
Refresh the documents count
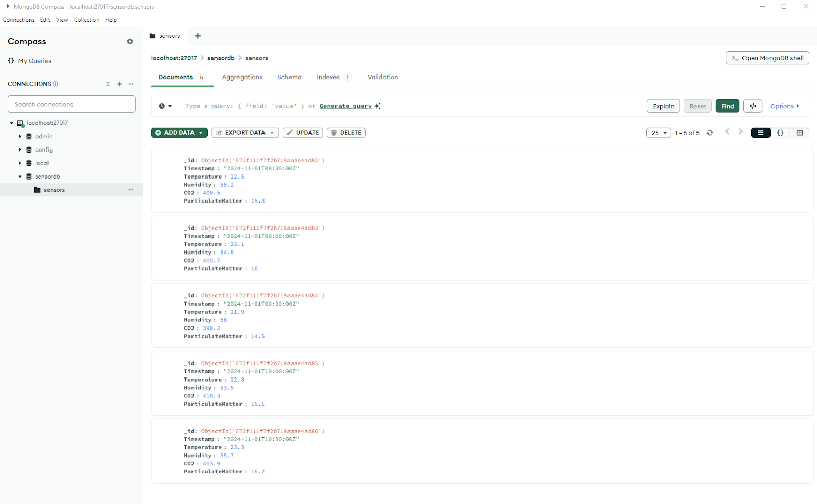click(710, 133)
